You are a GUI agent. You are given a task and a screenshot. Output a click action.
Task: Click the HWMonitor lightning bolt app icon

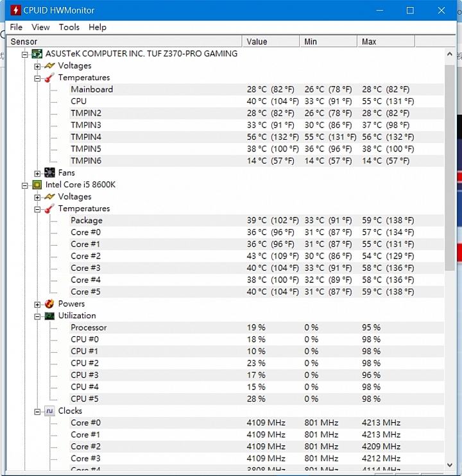pos(15,10)
